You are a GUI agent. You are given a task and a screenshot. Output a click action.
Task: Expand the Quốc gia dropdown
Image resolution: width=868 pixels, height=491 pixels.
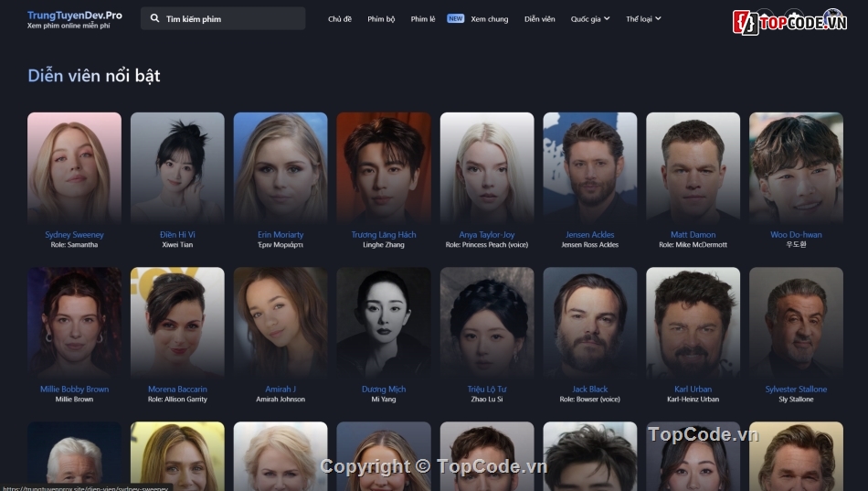click(590, 18)
